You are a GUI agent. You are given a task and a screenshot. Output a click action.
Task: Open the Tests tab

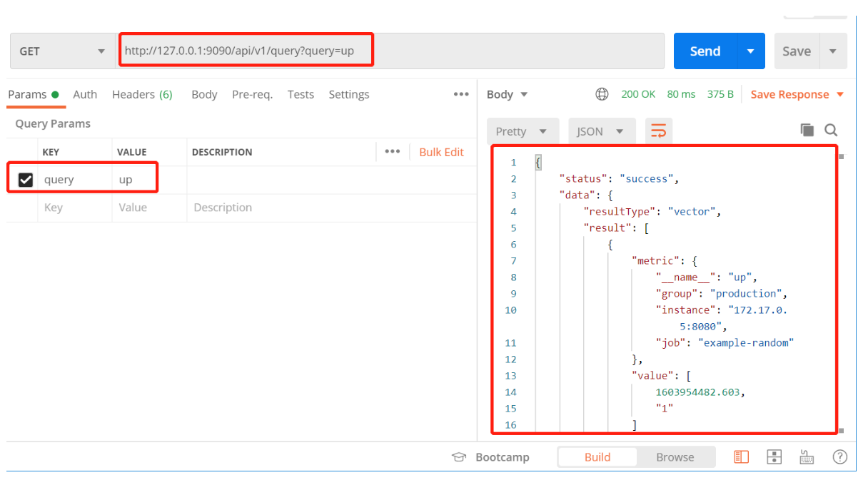pos(301,94)
